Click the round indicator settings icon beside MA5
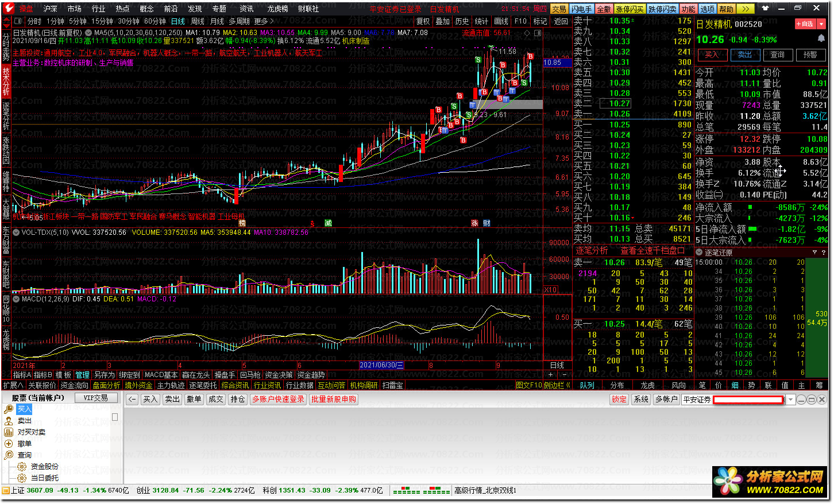834x504 pixels. point(89,33)
